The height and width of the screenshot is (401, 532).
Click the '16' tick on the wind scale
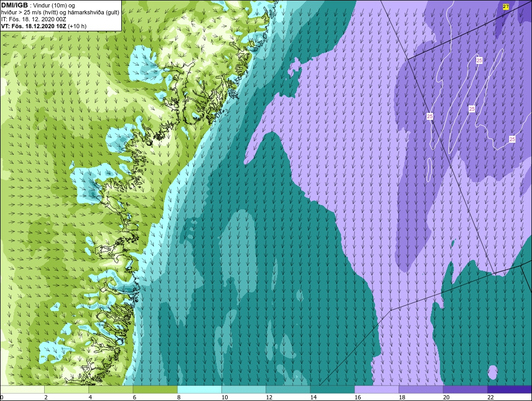(x=358, y=398)
